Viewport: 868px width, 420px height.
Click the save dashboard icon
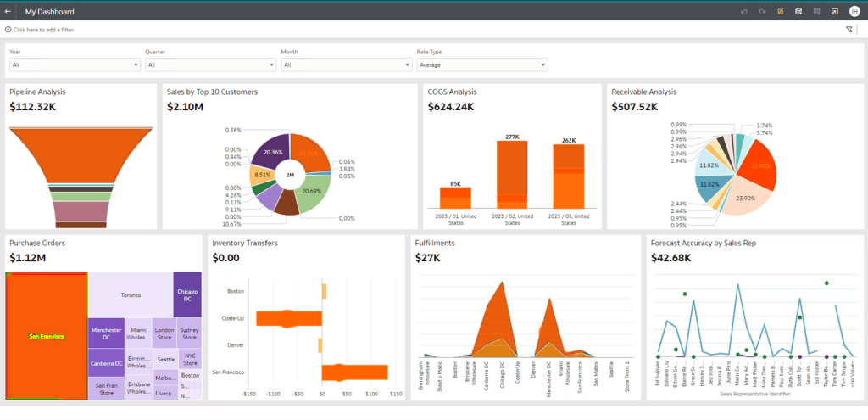[798, 12]
